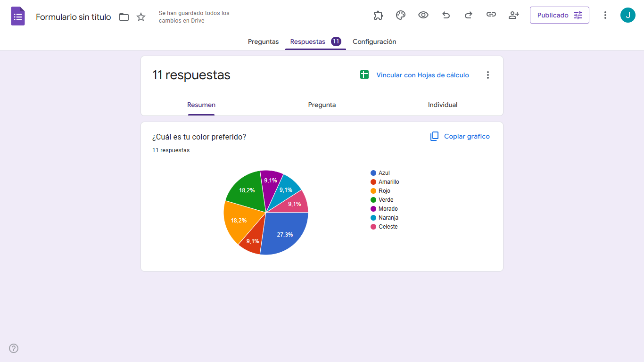Screen dimensions: 644x362
Task: Move form to folder icon
Action: click(x=124, y=17)
